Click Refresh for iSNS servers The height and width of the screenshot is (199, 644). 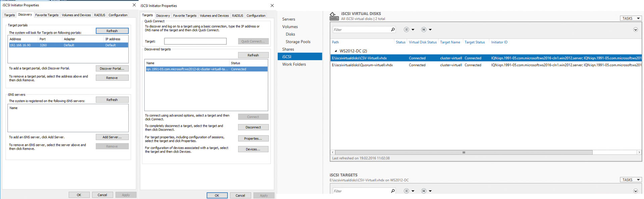click(112, 100)
